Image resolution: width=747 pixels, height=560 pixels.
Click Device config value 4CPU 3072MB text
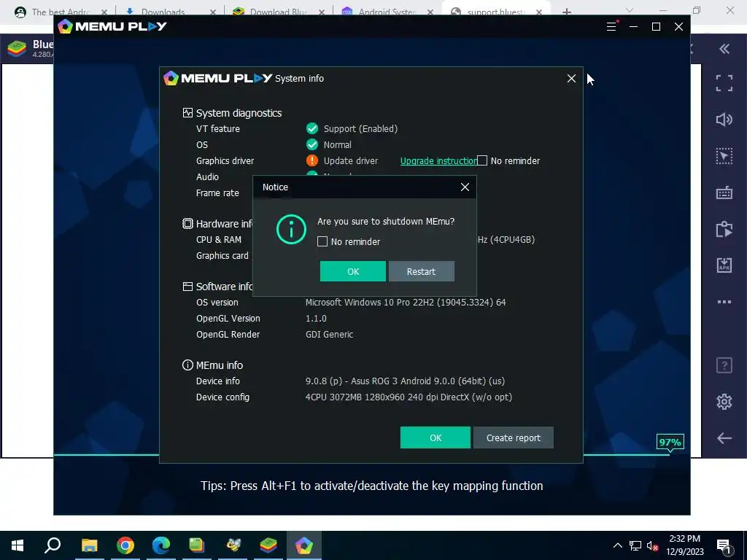point(409,397)
